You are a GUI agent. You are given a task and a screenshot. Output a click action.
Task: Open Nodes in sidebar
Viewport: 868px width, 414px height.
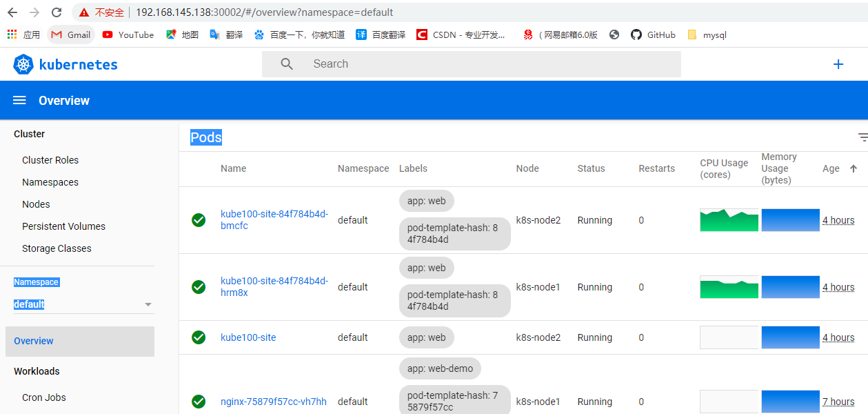coord(36,204)
